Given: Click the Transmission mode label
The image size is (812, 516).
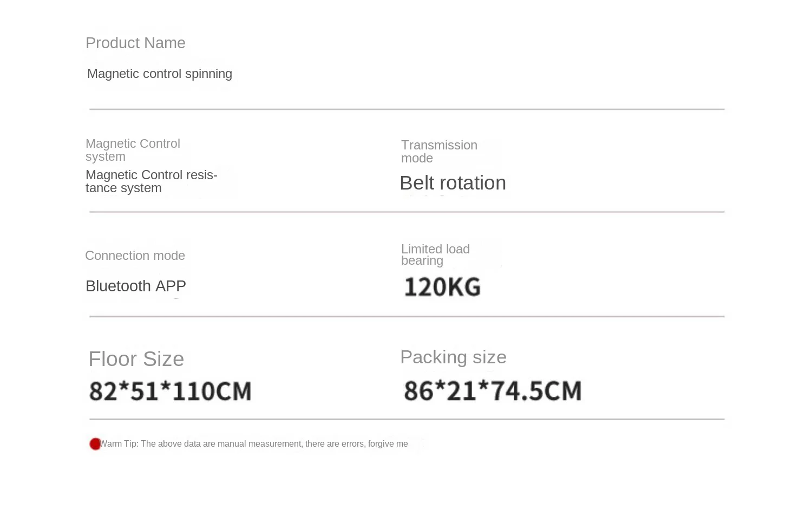Looking at the screenshot, I should (x=439, y=152).
